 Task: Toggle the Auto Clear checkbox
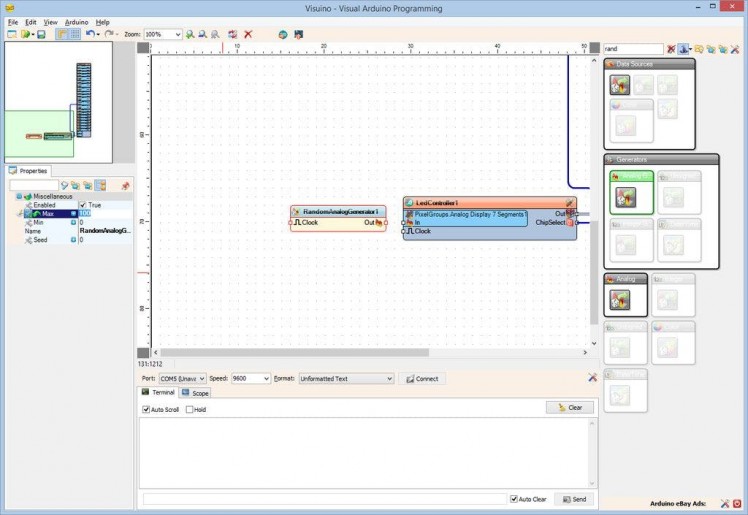(x=514, y=498)
